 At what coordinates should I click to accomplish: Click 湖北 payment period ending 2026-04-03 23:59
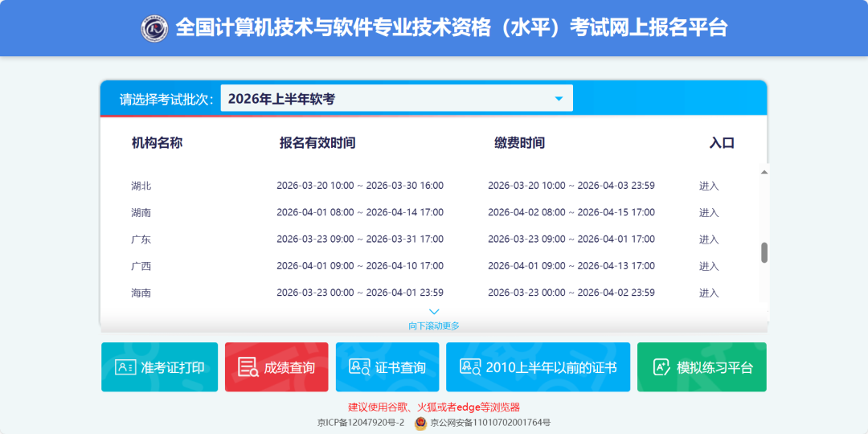click(571, 186)
